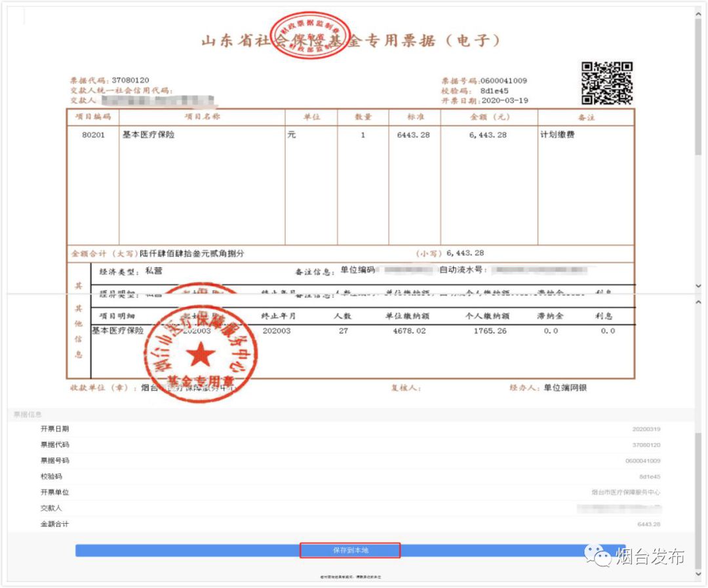Click the 保存到本地 save button
Viewport: 708px width, 588px height.
[x=350, y=550]
